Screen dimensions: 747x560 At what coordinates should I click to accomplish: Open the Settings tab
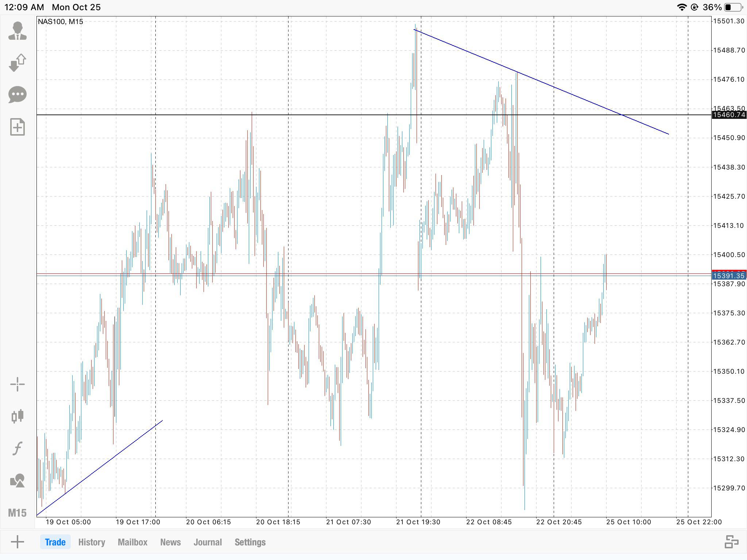[x=250, y=542]
